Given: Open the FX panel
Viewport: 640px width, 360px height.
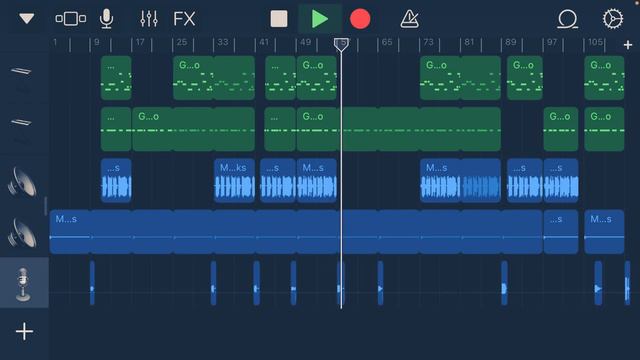Looking at the screenshot, I should [184, 19].
